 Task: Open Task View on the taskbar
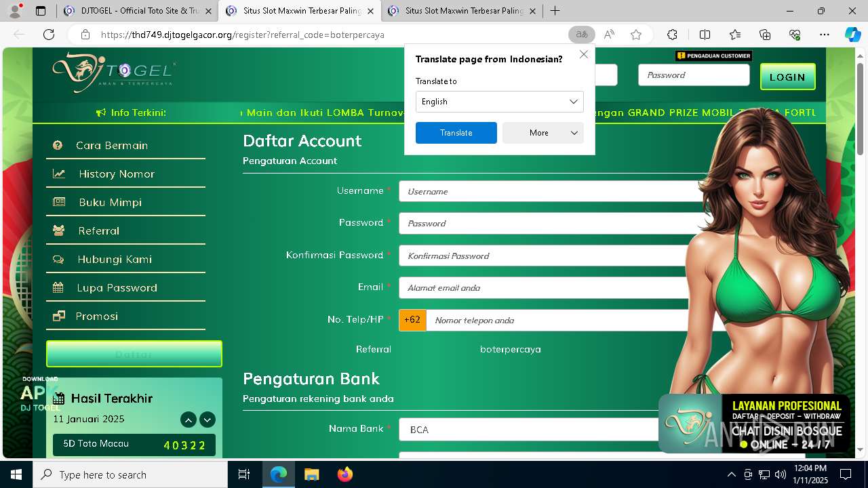tap(244, 474)
